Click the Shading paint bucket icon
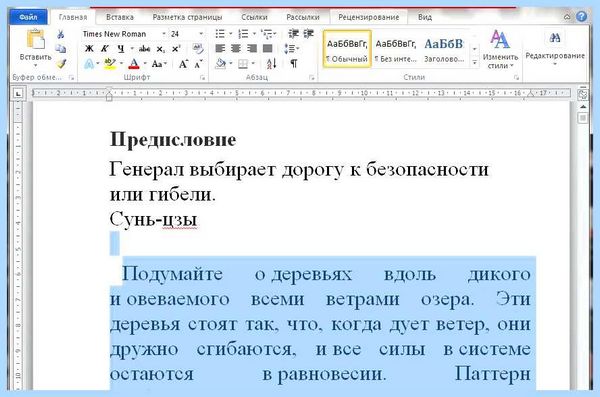 pyautogui.click(x=221, y=64)
